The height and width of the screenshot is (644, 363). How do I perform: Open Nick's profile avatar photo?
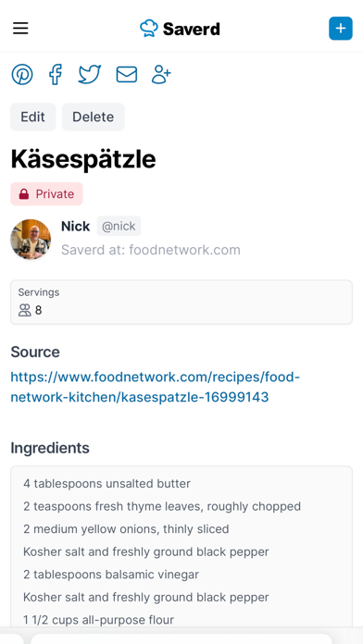pos(31,239)
